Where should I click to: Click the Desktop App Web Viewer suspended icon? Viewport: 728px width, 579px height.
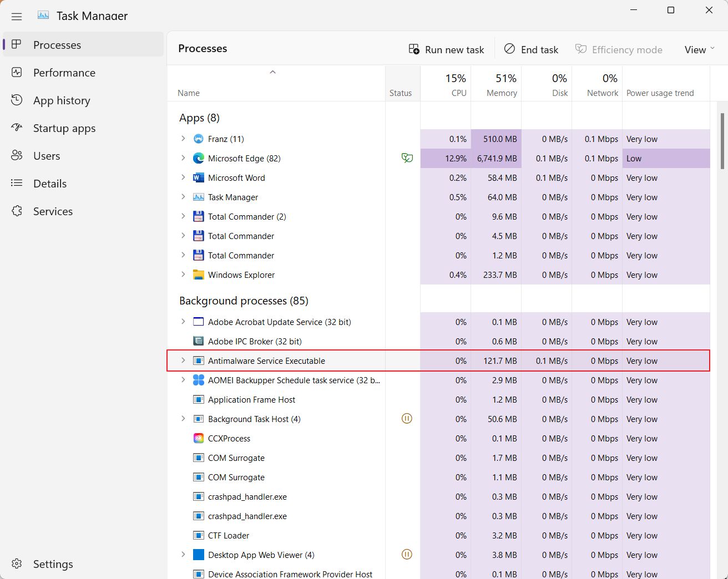(x=407, y=555)
